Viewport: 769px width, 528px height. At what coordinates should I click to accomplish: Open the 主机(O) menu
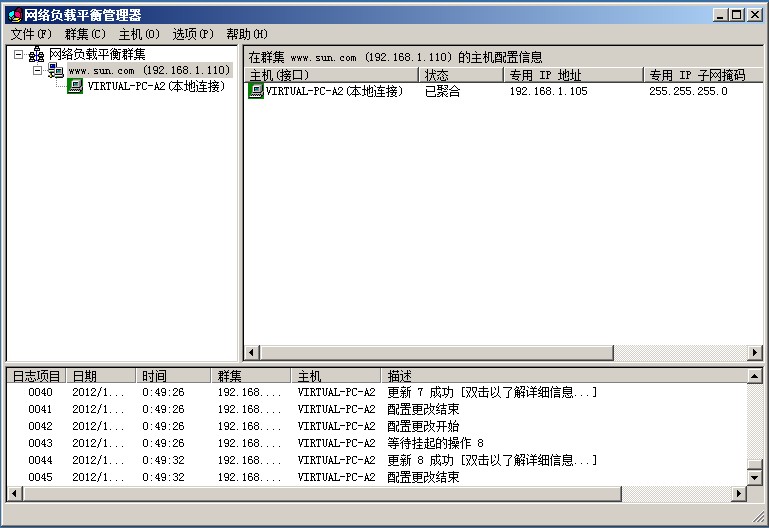pyautogui.click(x=139, y=34)
